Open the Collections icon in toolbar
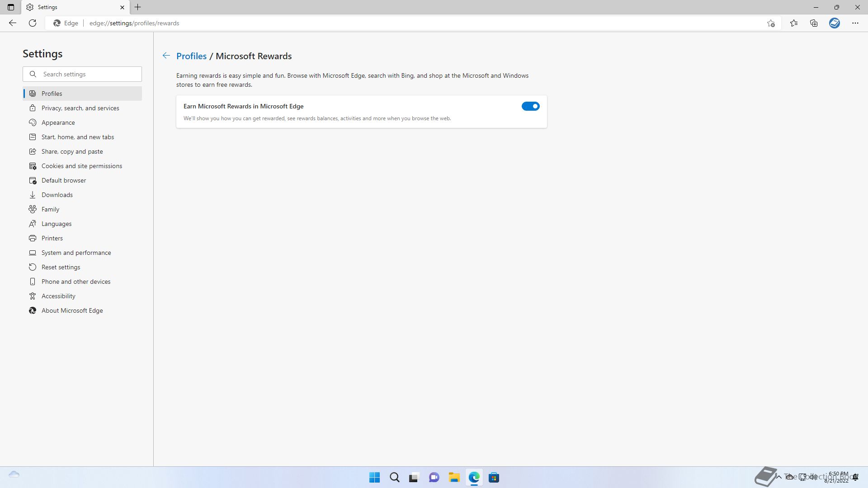The image size is (868, 488). (814, 23)
